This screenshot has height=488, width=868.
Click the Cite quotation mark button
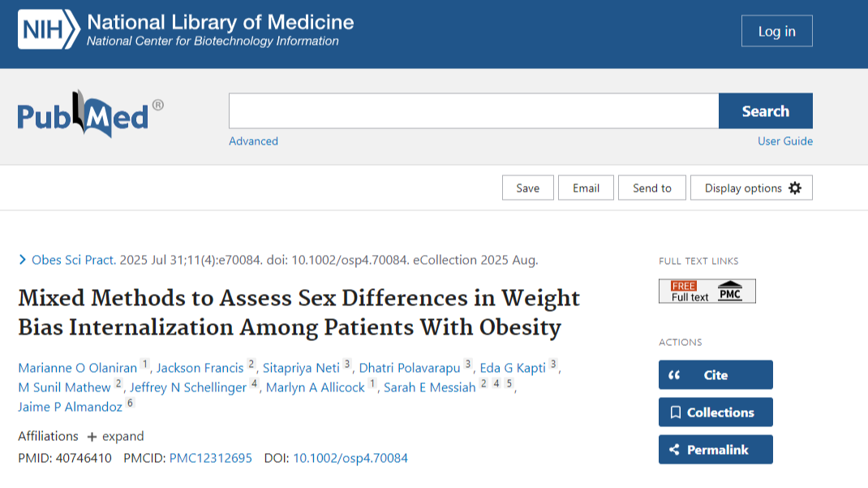click(715, 375)
